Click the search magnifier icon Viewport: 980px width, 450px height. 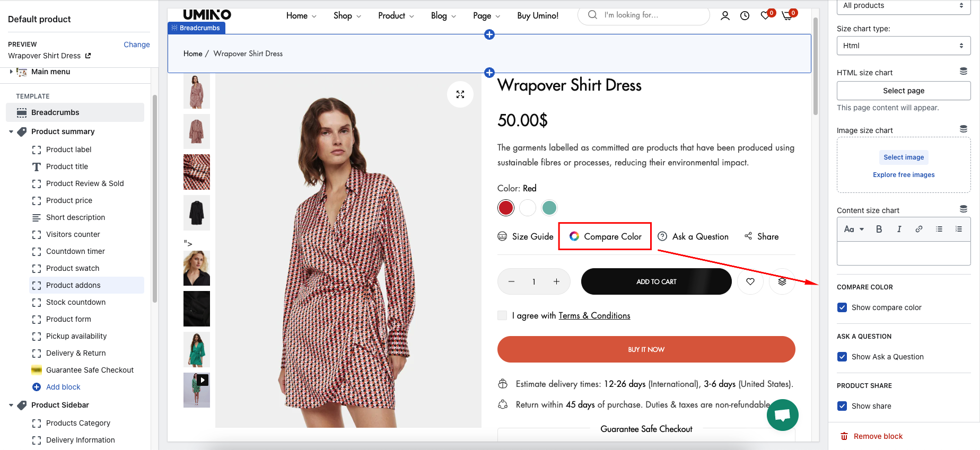click(592, 15)
